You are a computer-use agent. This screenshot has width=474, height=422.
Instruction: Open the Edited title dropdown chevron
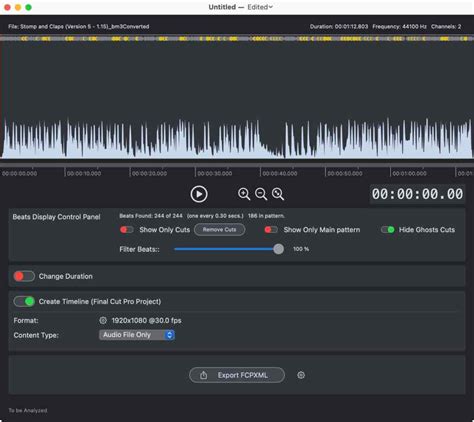(x=271, y=7)
